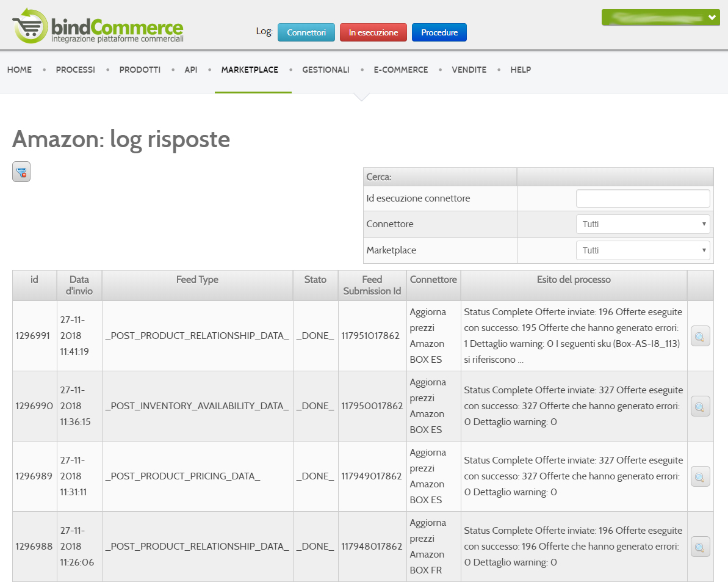Go to the HOME menu

tap(20, 70)
